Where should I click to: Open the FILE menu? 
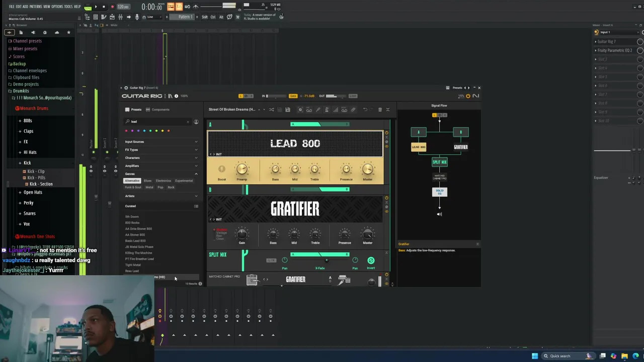(x=12, y=7)
